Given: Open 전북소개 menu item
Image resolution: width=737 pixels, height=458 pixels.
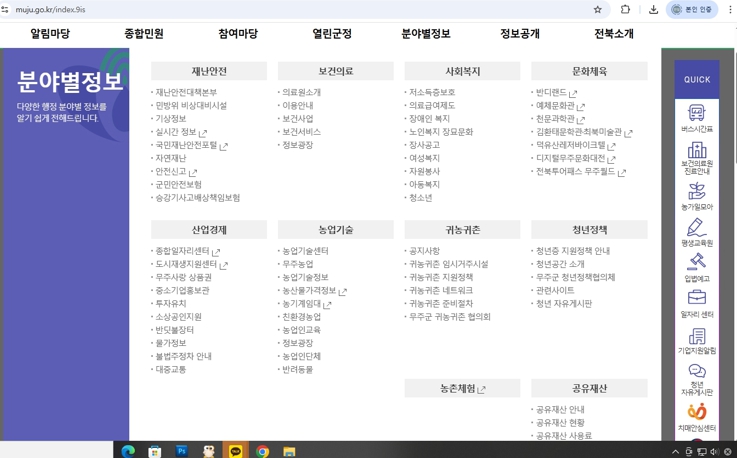Looking at the screenshot, I should [x=613, y=34].
